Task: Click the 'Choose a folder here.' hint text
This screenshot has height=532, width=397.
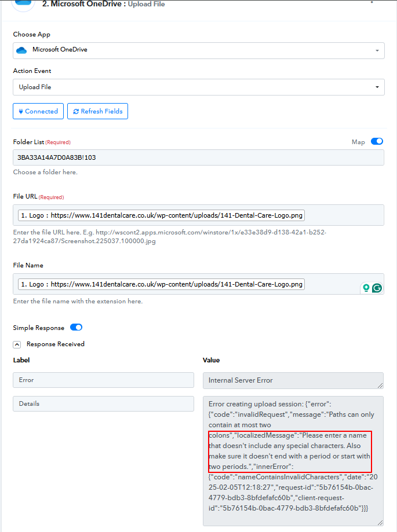Action: (45, 172)
